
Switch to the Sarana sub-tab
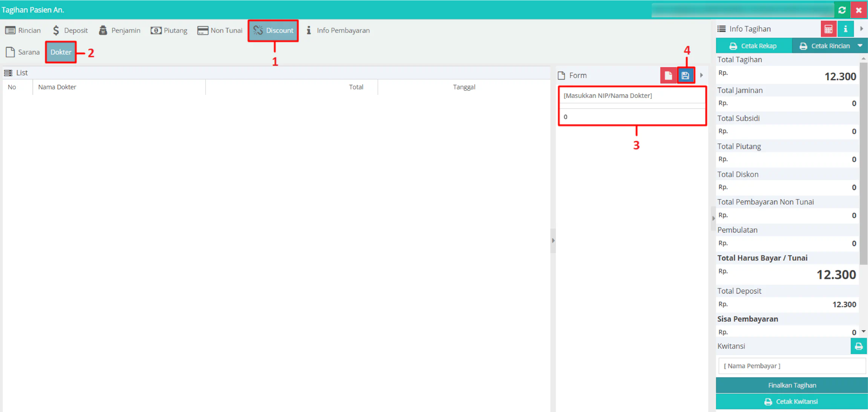pyautogui.click(x=23, y=52)
